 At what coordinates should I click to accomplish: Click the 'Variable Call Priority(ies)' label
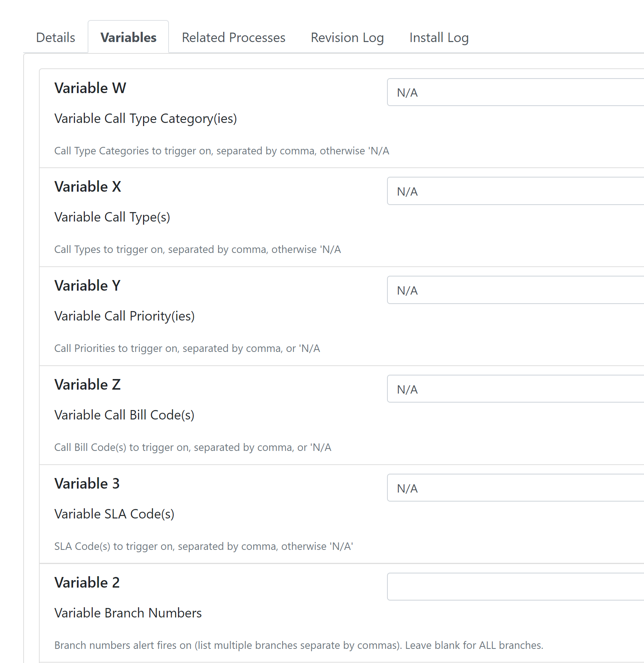click(125, 316)
